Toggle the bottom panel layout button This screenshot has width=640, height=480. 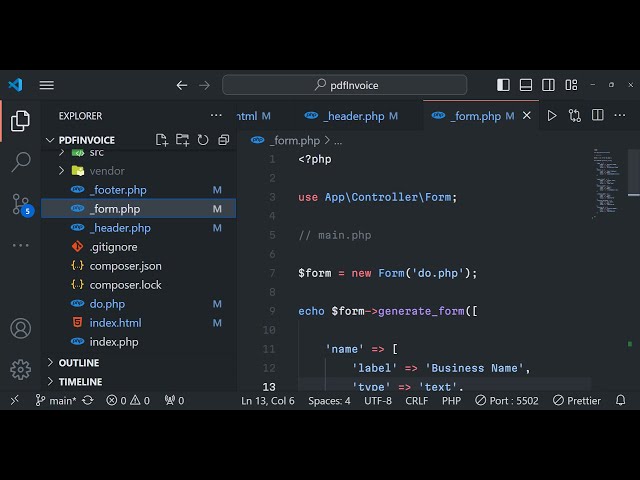coord(526,85)
